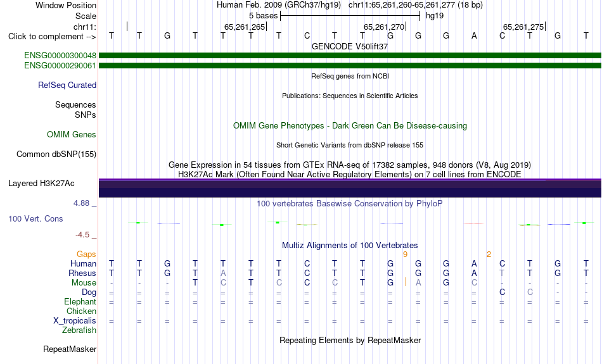The width and height of the screenshot is (602, 364).
Task: Click the faded A base in the Mouse row
Action: [418, 283]
